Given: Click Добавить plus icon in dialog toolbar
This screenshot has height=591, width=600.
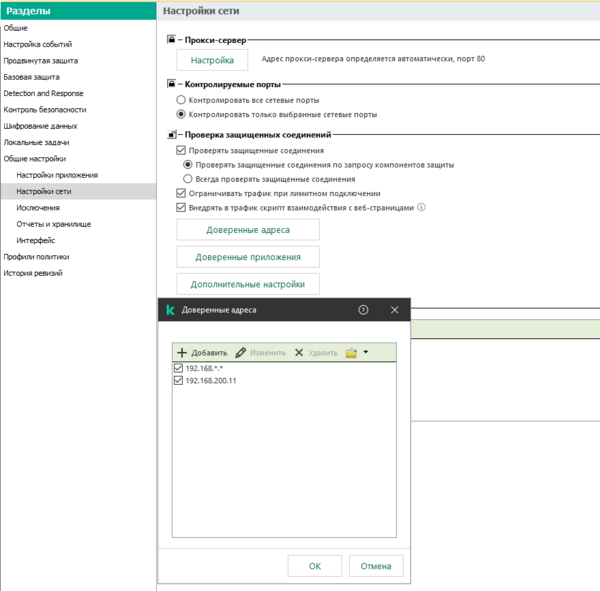Looking at the screenshot, I should pyautogui.click(x=182, y=353).
